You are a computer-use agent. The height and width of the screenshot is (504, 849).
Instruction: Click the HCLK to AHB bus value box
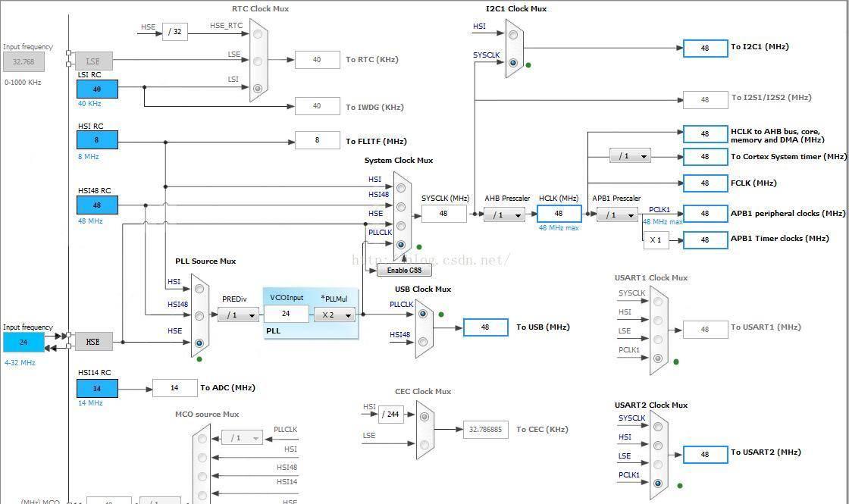[705, 133]
